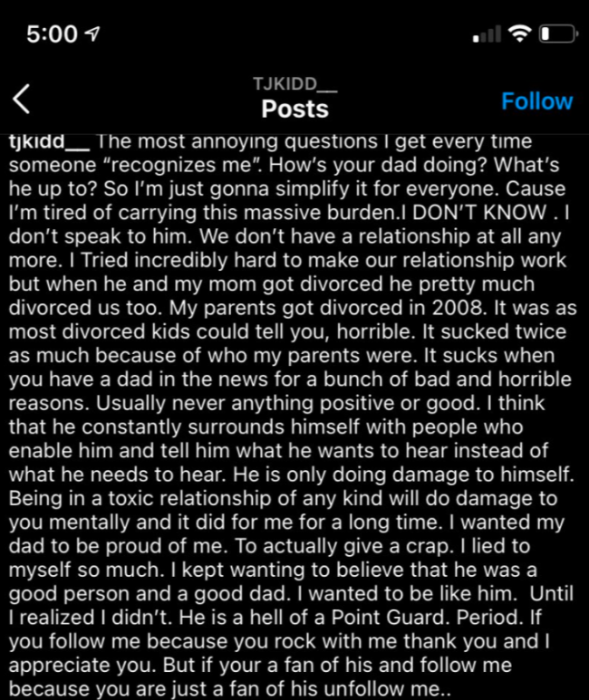Tap the back chevron arrow
Screen dimensions: 589x700
point(24,100)
